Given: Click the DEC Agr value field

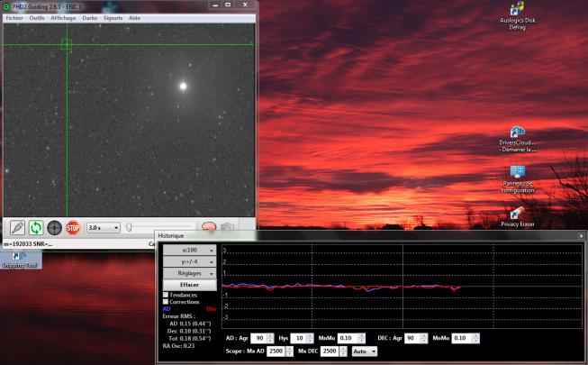Looking at the screenshot, I should (x=412, y=338).
